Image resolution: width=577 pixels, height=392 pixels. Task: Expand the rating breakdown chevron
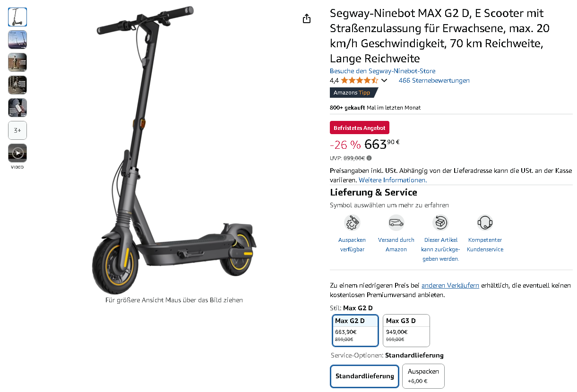click(384, 80)
